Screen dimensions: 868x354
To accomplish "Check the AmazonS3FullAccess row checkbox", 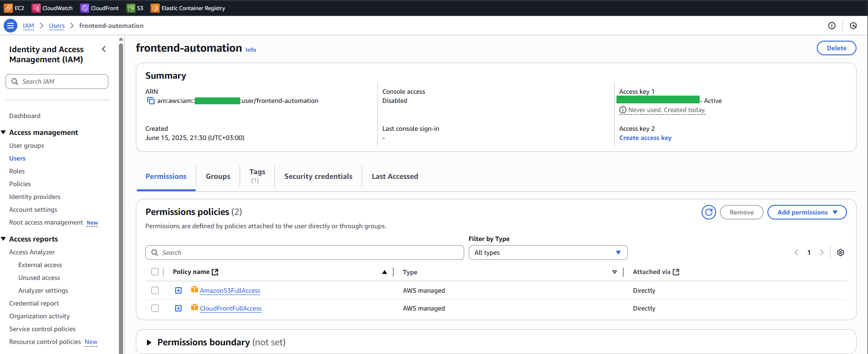I will tap(155, 290).
